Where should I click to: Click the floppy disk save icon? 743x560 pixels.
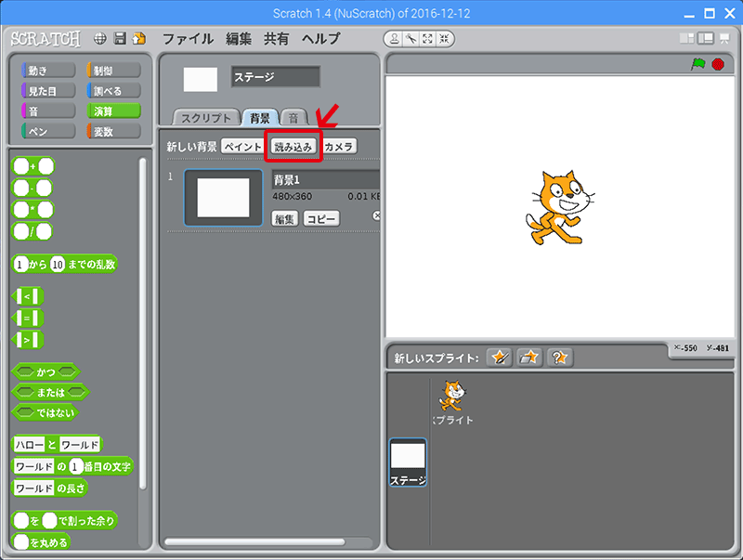[x=120, y=39]
